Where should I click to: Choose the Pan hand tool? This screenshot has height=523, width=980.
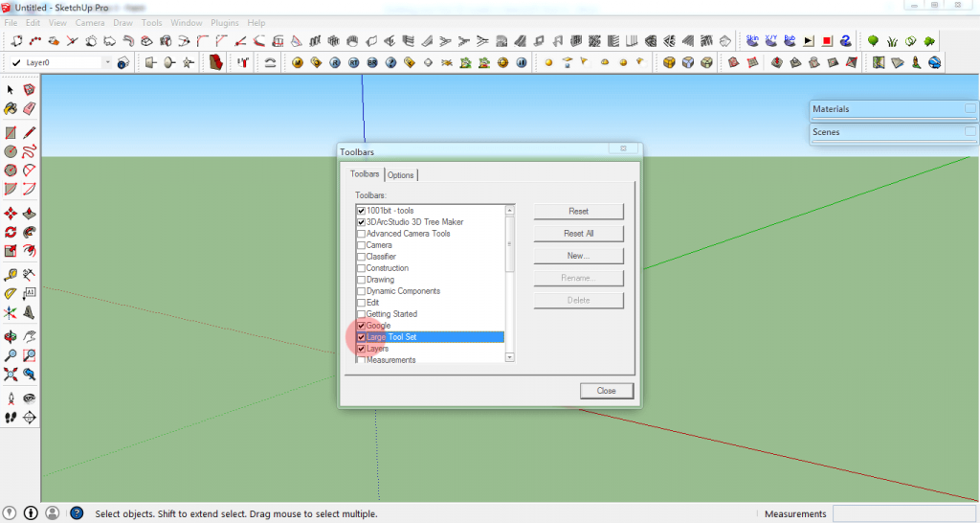click(29, 336)
